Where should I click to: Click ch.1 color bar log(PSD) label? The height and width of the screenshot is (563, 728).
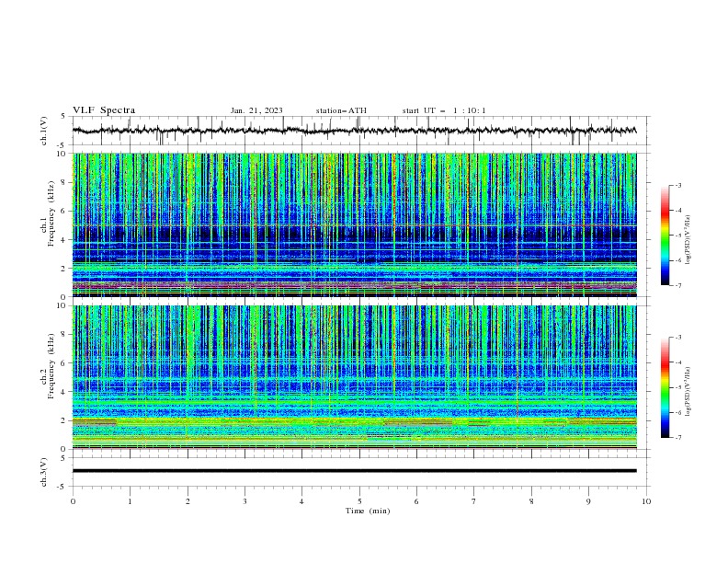point(688,240)
